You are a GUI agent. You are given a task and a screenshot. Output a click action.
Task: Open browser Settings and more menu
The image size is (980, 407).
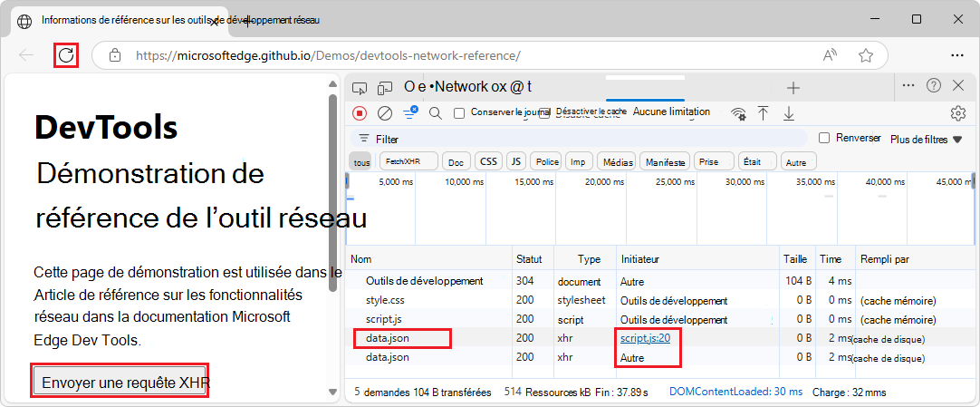(x=956, y=55)
